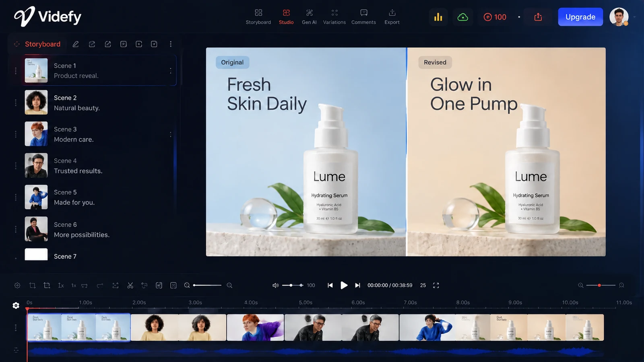The width and height of the screenshot is (644, 362).
Task: Play the video preview
Action: (344, 285)
